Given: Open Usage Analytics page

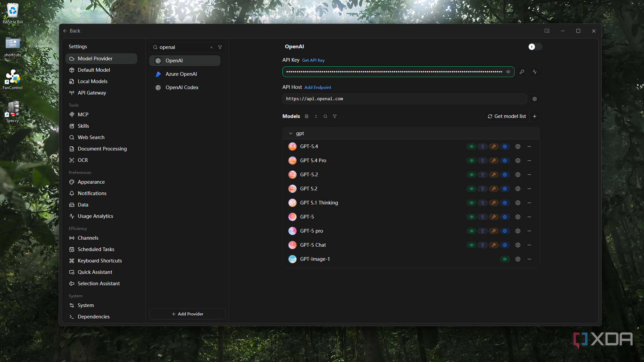Looking at the screenshot, I should click(101, 216).
